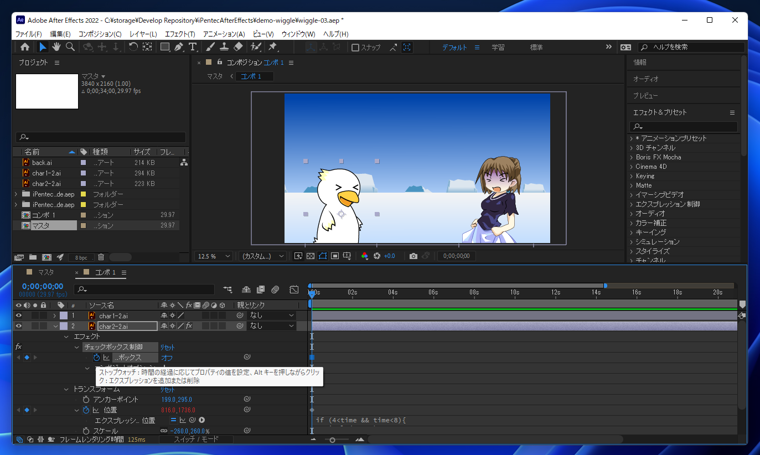Screen dimensions: 760x455
Task: Enable Motion Blur in the timeline
Action: 275,289
